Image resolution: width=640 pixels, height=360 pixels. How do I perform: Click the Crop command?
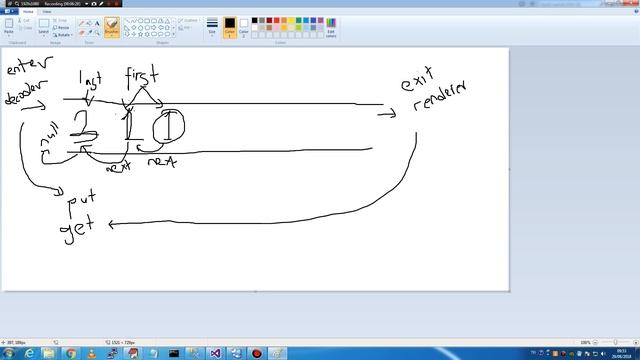(x=60, y=20)
